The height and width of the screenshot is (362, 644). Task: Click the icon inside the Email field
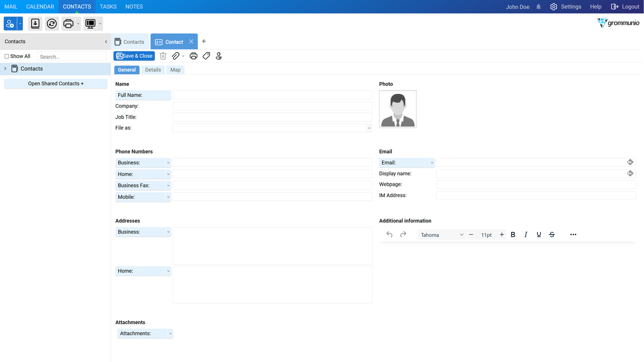pyautogui.click(x=630, y=162)
